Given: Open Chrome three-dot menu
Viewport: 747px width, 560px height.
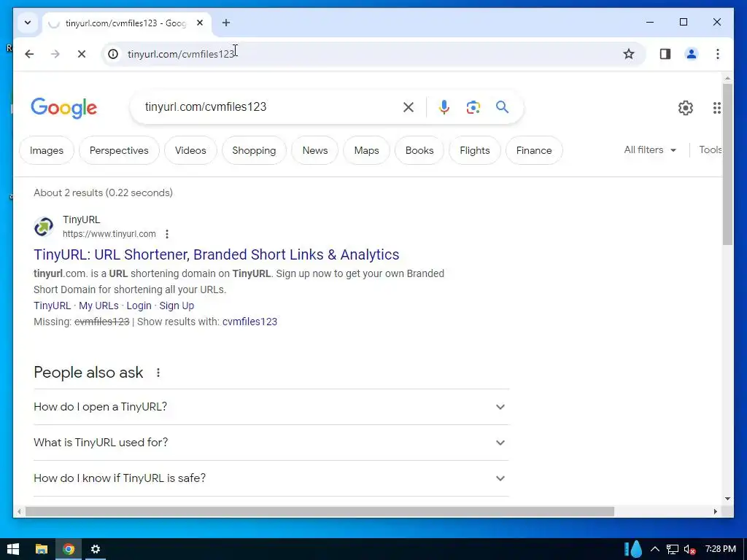Looking at the screenshot, I should 718,54.
